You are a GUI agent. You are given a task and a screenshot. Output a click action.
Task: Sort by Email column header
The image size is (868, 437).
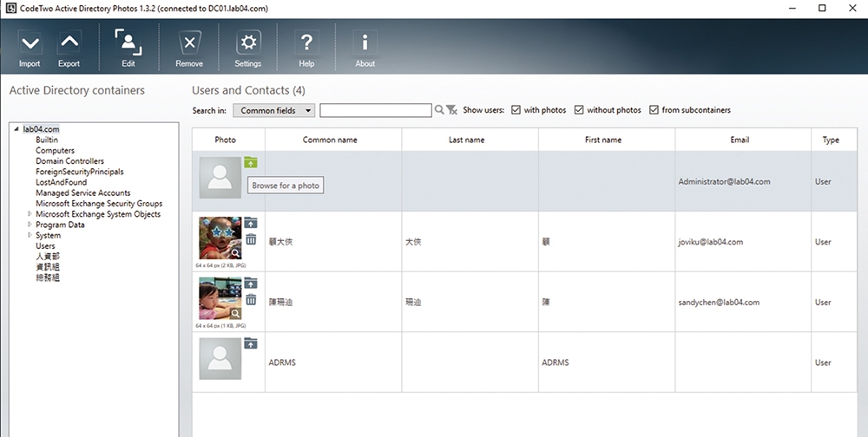[x=744, y=140]
